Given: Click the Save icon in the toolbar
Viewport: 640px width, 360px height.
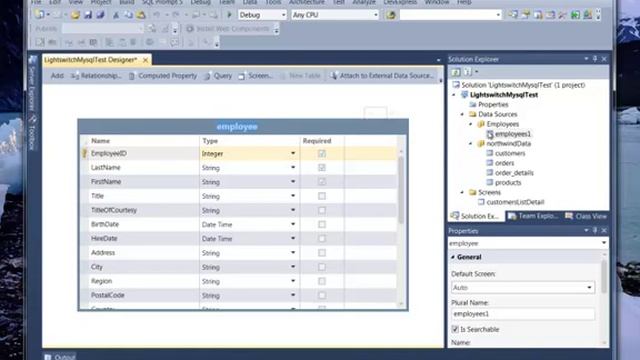Looking at the screenshot, I should [87, 15].
